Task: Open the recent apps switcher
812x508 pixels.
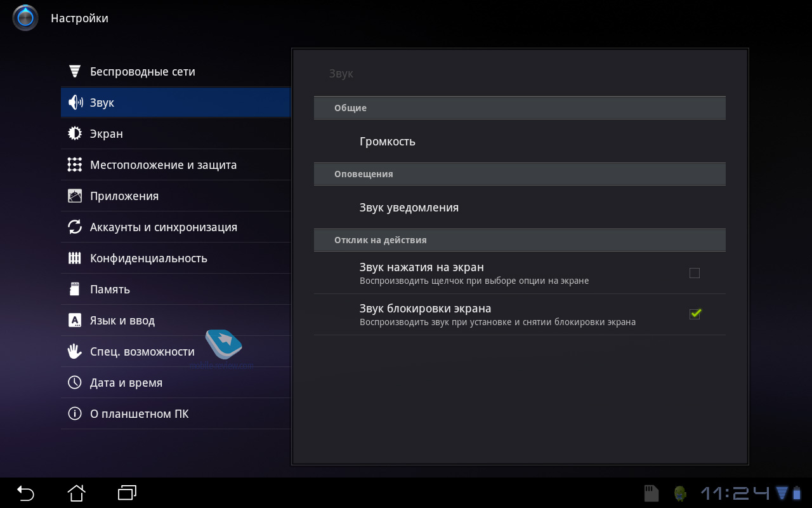Action: point(127,493)
